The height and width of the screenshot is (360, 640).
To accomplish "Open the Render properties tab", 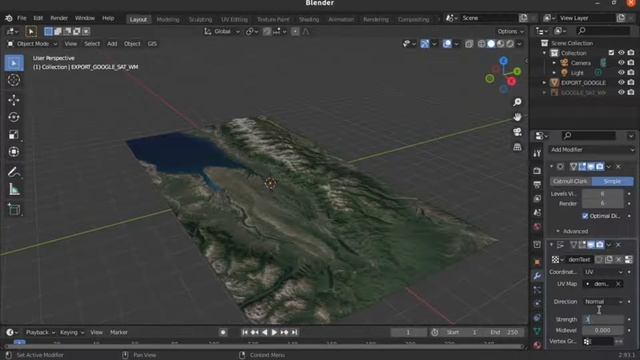I will 537,171.
